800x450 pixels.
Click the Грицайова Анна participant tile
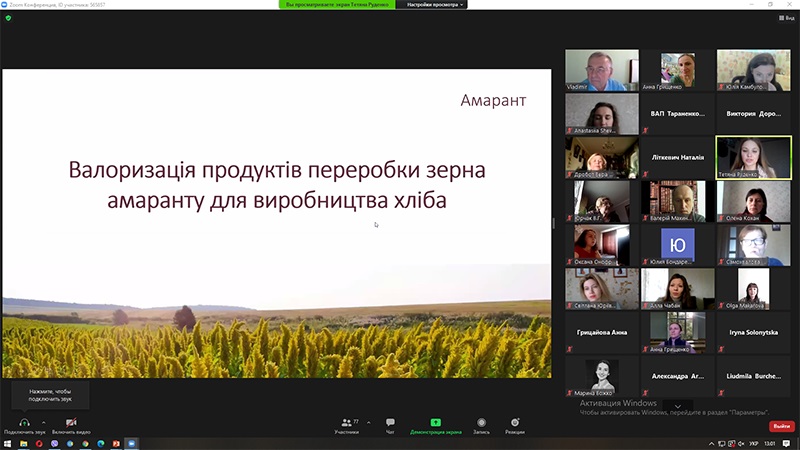click(x=602, y=333)
